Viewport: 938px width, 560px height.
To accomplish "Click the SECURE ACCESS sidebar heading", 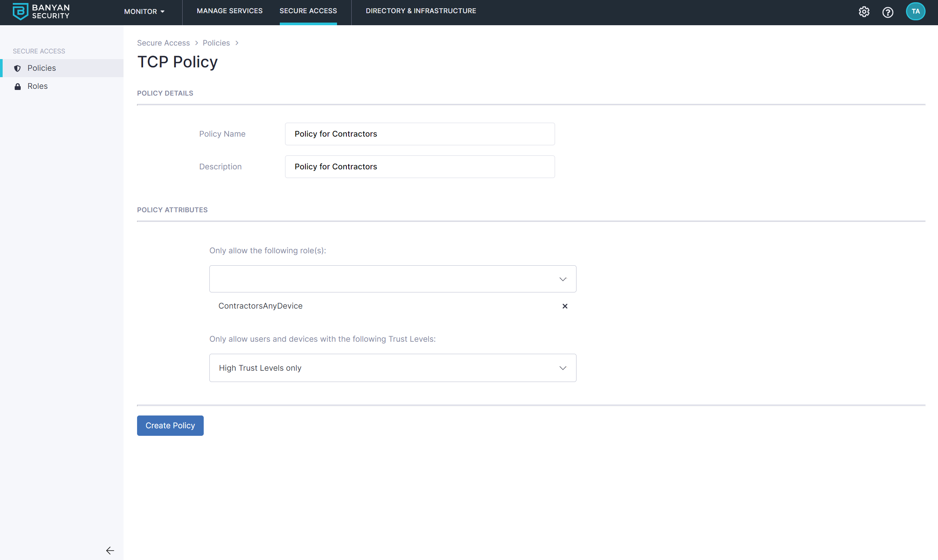I will 39,51.
